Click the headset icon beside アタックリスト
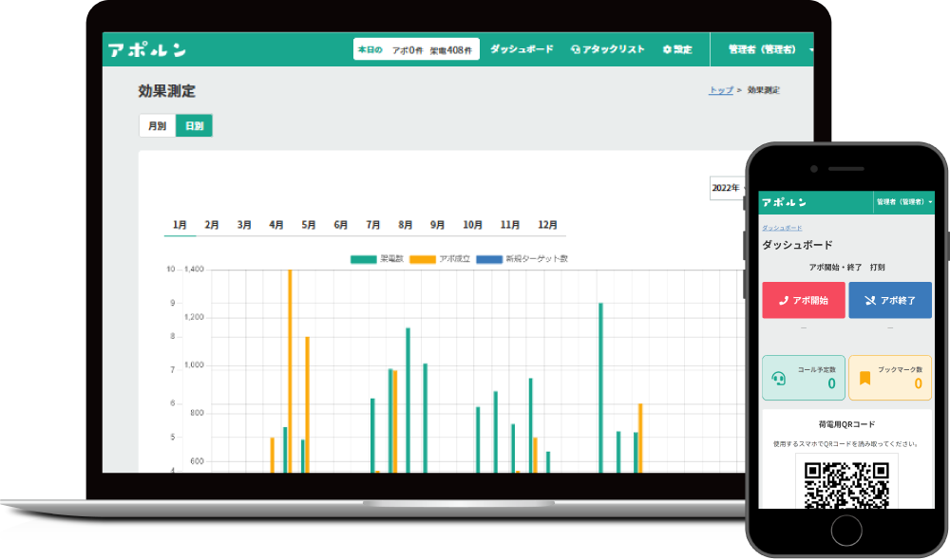This screenshot has width=950, height=560. point(576,49)
